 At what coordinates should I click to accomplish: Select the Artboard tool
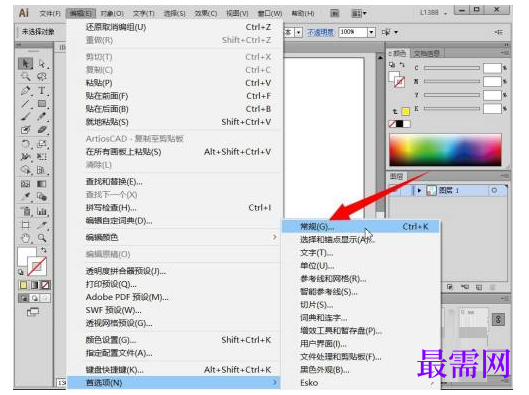pyautogui.click(x=26, y=225)
